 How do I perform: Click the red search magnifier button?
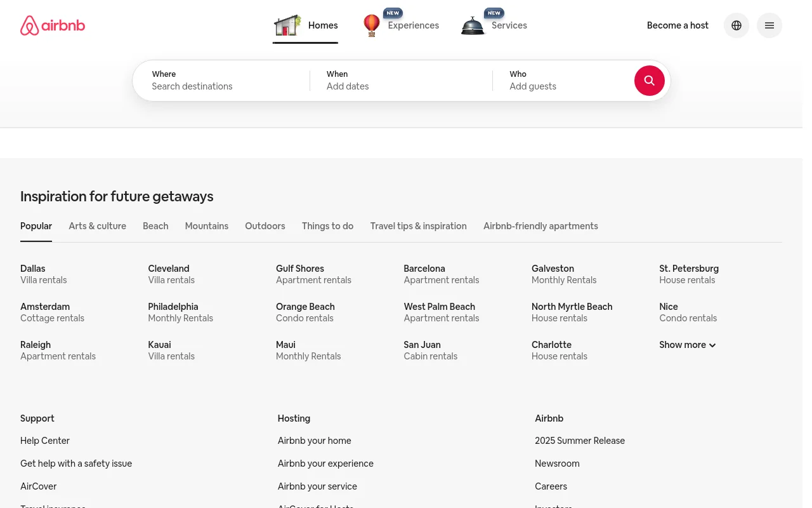coord(650,81)
